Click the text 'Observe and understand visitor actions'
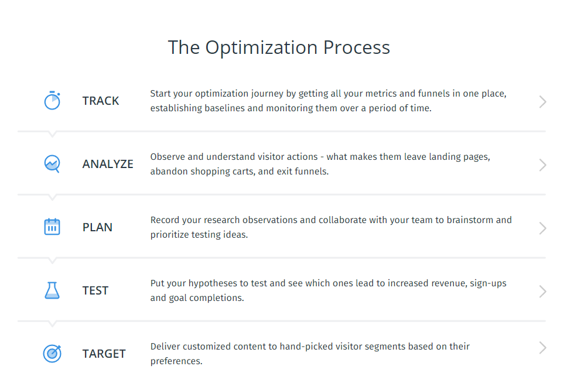This screenshot has width=588, height=380. [x=234, y=157]
